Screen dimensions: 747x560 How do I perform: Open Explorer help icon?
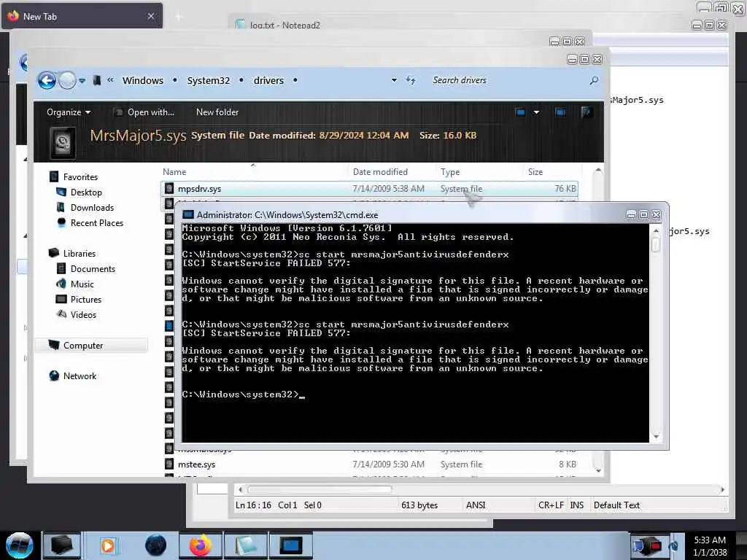coord(587,112)
